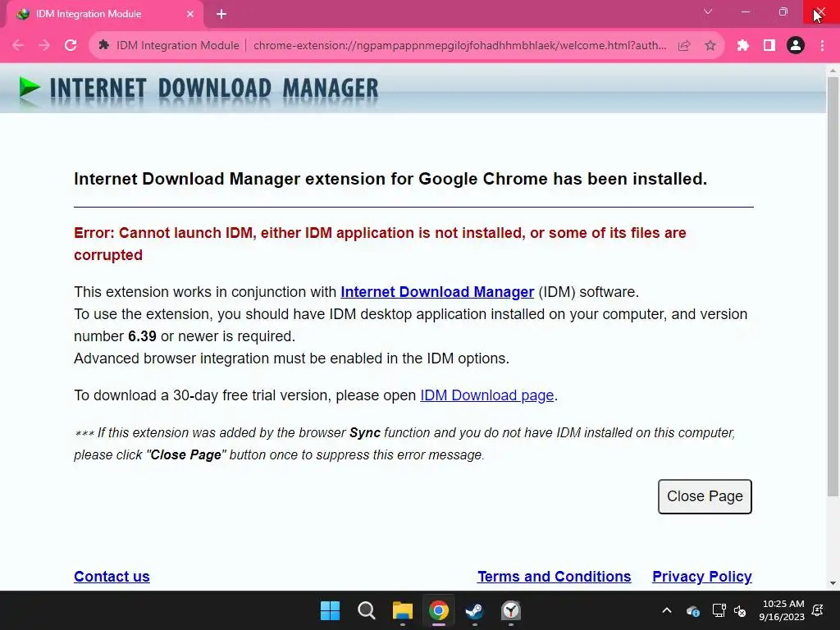The height and width of the screenshot is (630, 840).
Task: Click the extension icon in address bar
Action: point(103,45)
